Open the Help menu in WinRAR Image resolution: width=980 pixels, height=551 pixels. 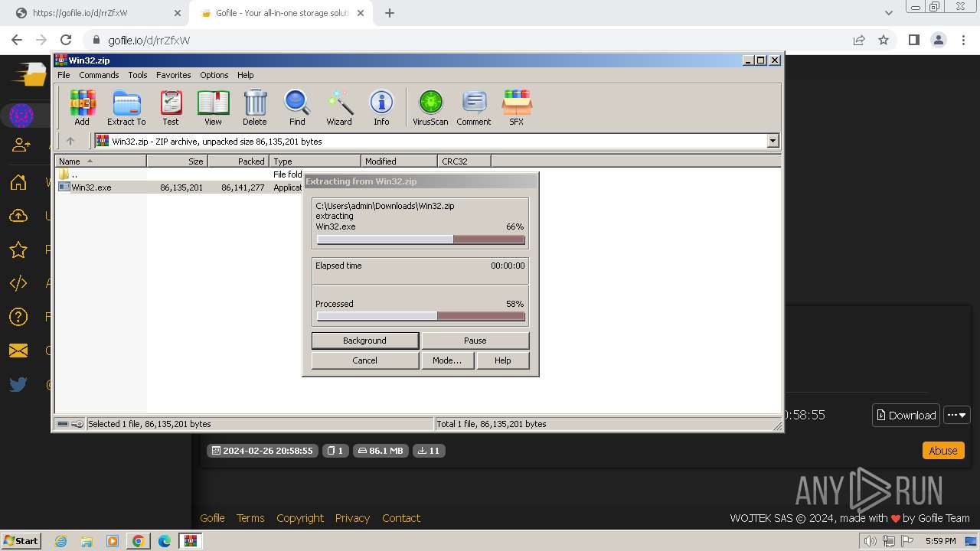point(245,75)
